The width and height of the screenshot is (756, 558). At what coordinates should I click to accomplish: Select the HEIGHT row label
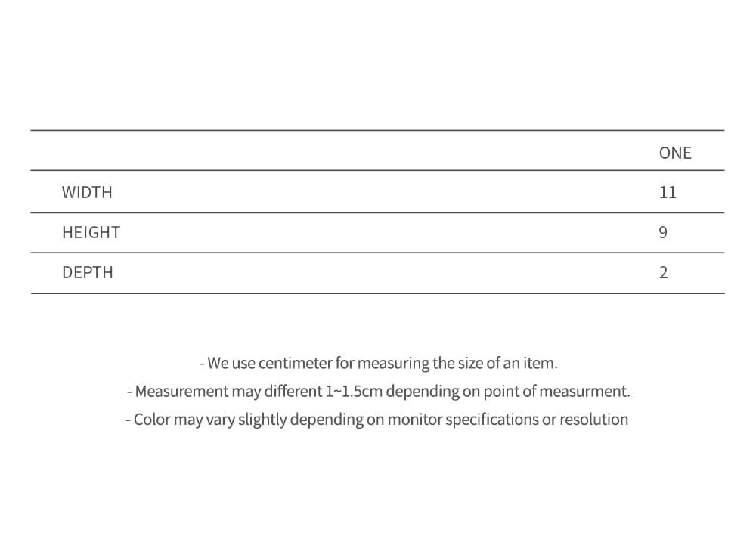pyautogui.click(x=91, y=232)
